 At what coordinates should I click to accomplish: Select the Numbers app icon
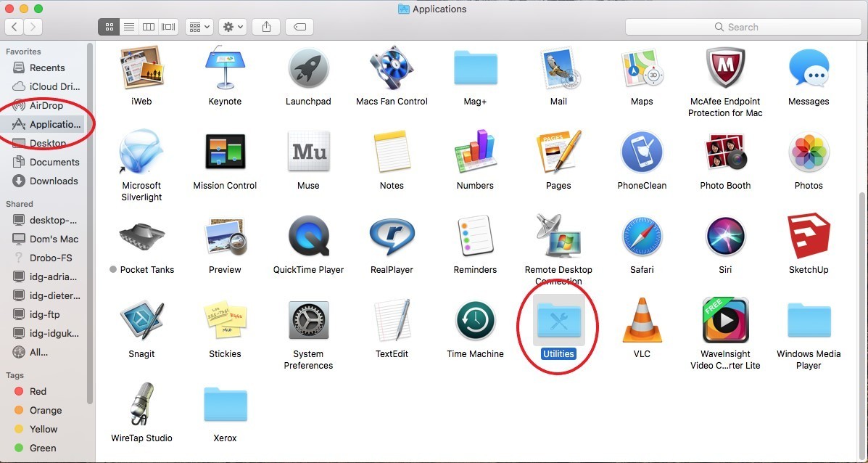(475, 151)
